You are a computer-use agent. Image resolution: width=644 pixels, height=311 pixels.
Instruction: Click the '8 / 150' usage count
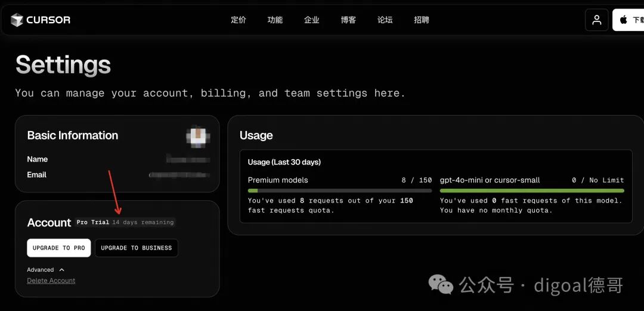coord(416,180)
